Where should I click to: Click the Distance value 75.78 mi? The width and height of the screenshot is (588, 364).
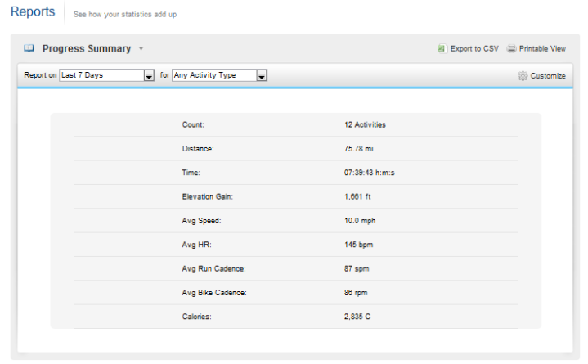click(x=358, y=149)
